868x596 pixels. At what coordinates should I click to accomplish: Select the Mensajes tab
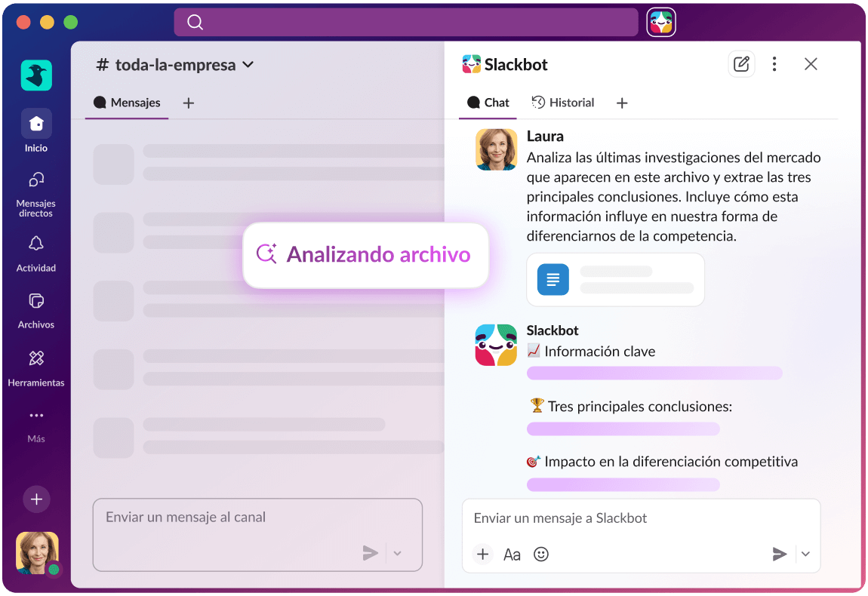tap(127, 103)
